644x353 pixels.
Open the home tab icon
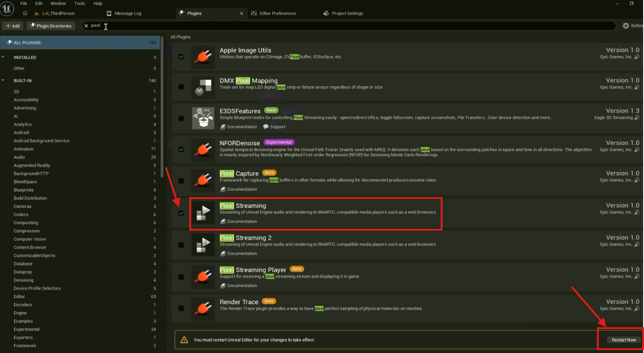tap(25, 13)
